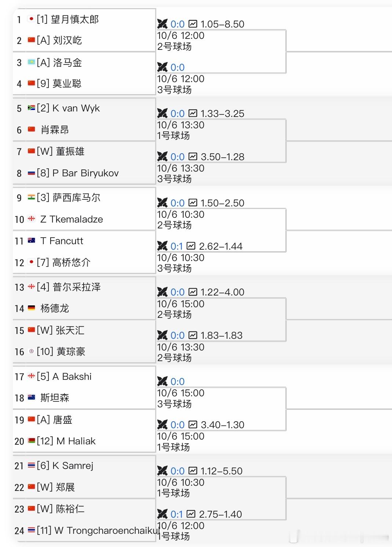Screen dimensions: 392x547
Task: Click the 3.40–1.30 odds for 唐盛 match
Action: click(x=222, y=425)
